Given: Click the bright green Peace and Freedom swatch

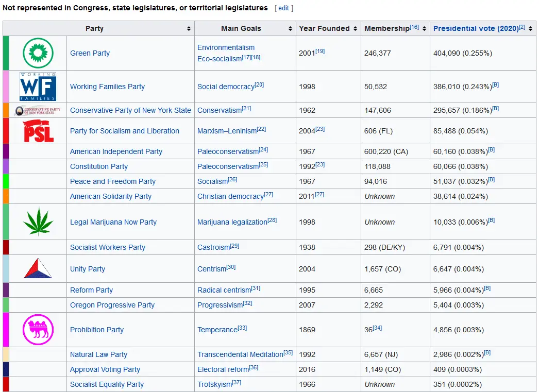Looking at the screenshot, I should tap(6, 181).
